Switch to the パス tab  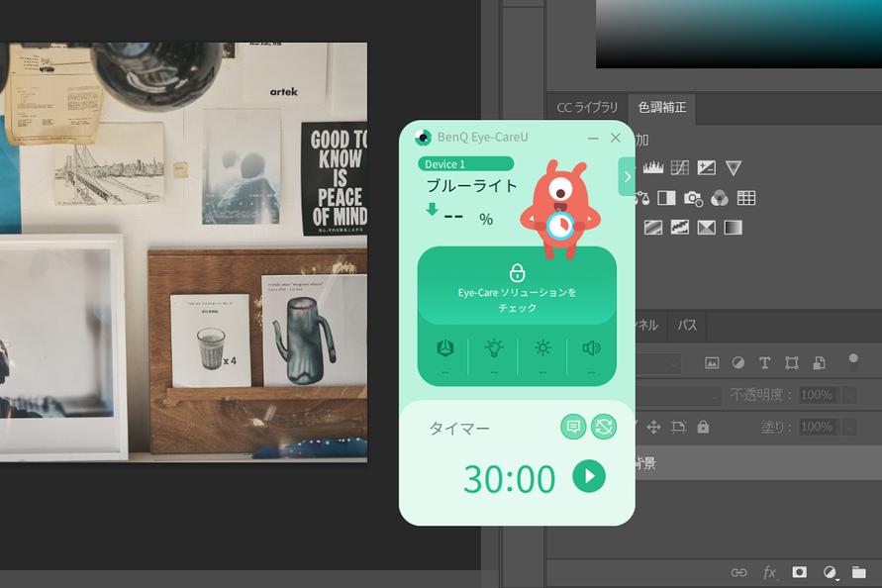(687, 326)
